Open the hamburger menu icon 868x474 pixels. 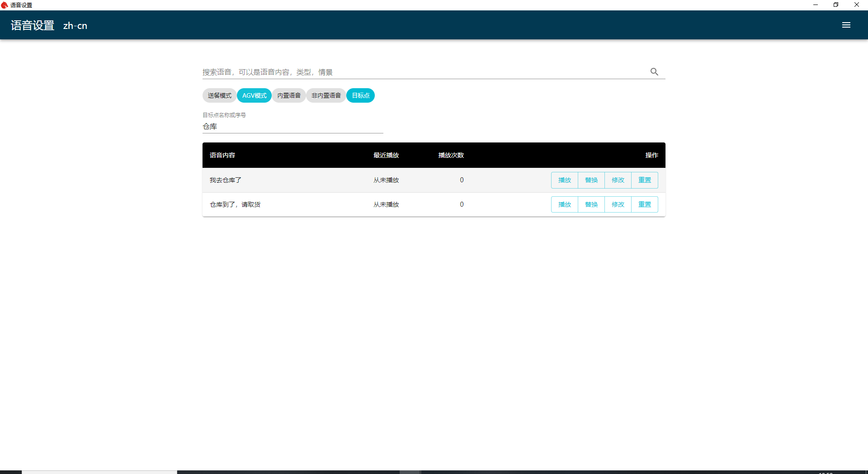[x=846, y=25]
